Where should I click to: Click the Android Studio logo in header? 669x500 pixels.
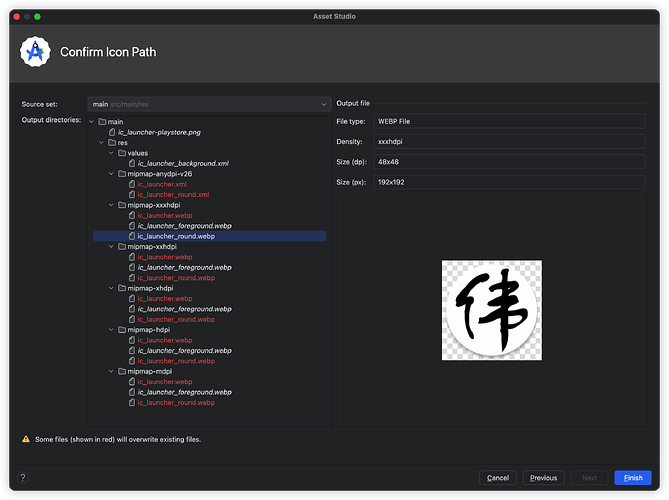pos(37,52)
